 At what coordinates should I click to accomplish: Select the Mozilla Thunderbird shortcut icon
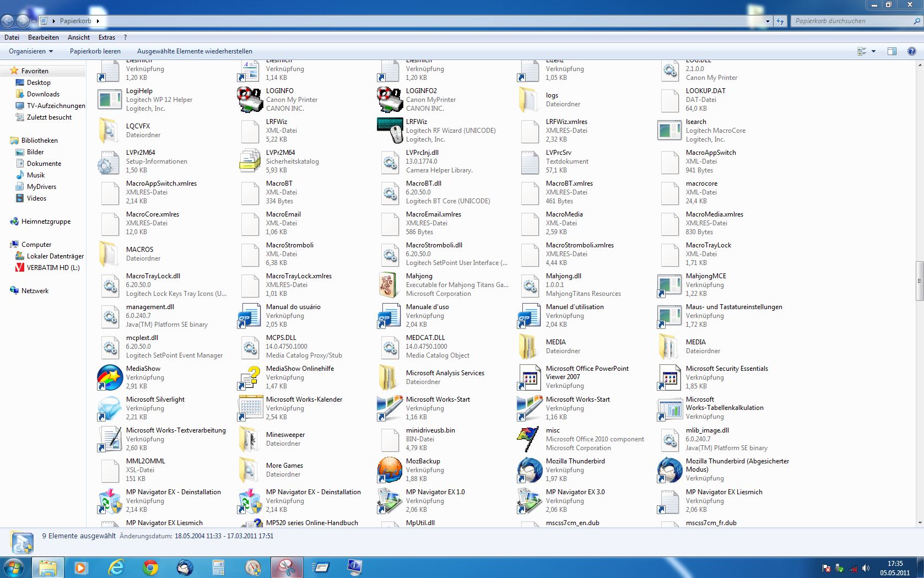[529, 470]
